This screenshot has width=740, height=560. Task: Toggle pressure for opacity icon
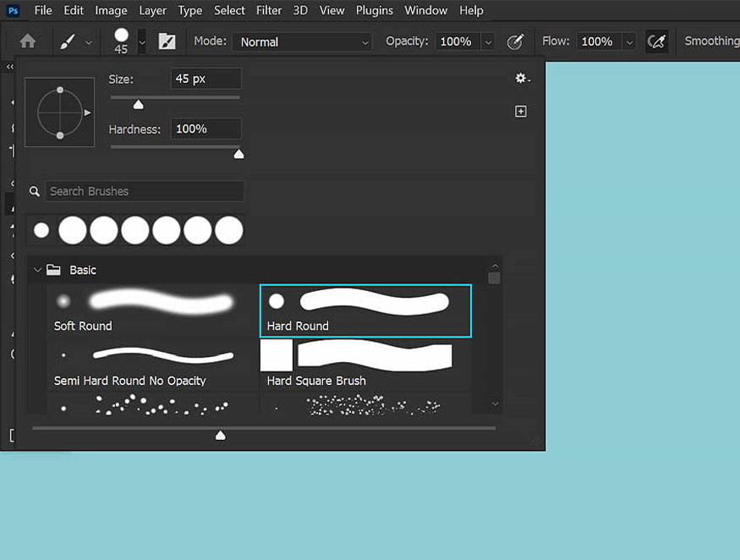coord(515,41)
